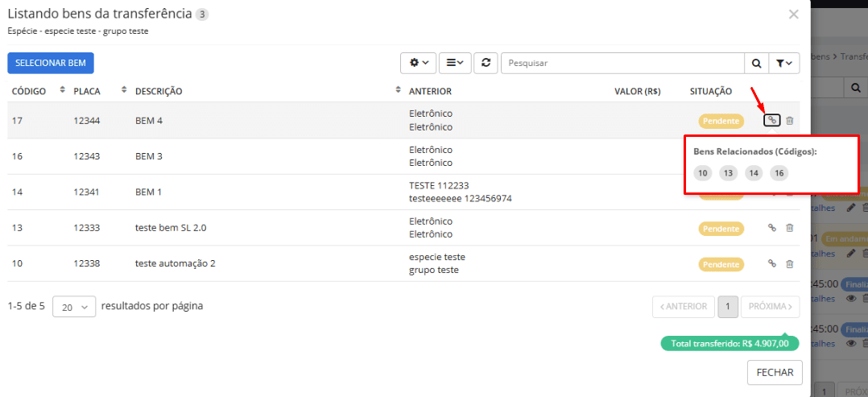
Task: Delete teste automação 2 using trash icon
Action: click(789, 263)
